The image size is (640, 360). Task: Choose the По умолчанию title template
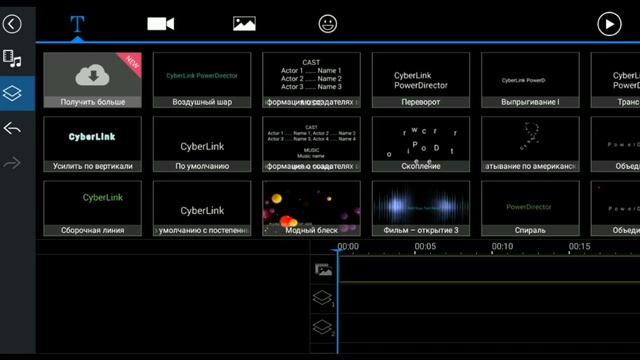[x=202, y=144]
